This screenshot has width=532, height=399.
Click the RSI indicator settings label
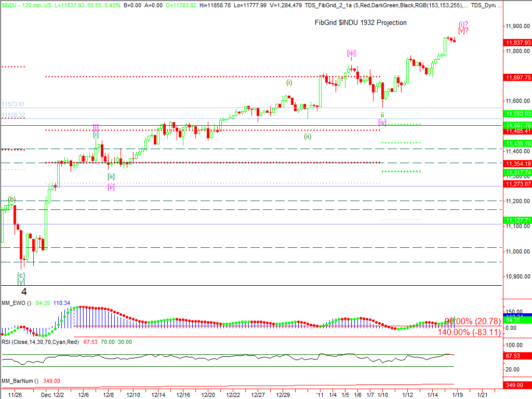click(40, 342)
